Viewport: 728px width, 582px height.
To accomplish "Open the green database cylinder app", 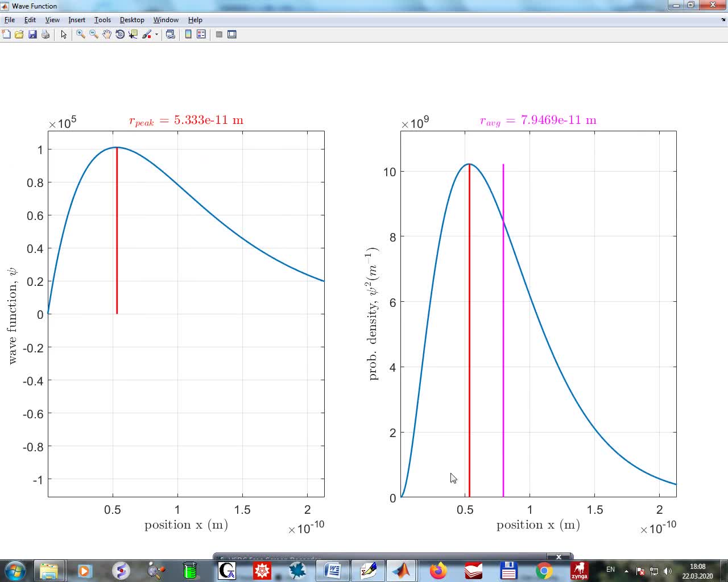I will (190, 570).
